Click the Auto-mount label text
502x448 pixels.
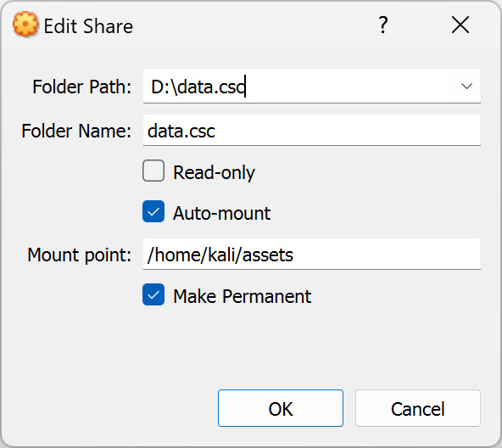pos(221,213)
